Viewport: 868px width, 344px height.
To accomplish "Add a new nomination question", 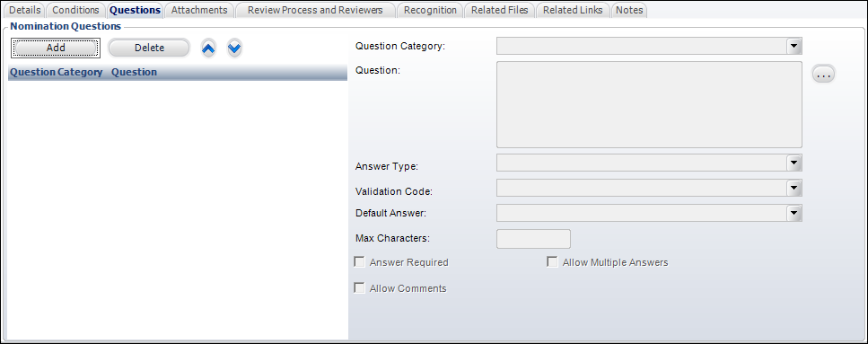I will click(x=56, y=48).
